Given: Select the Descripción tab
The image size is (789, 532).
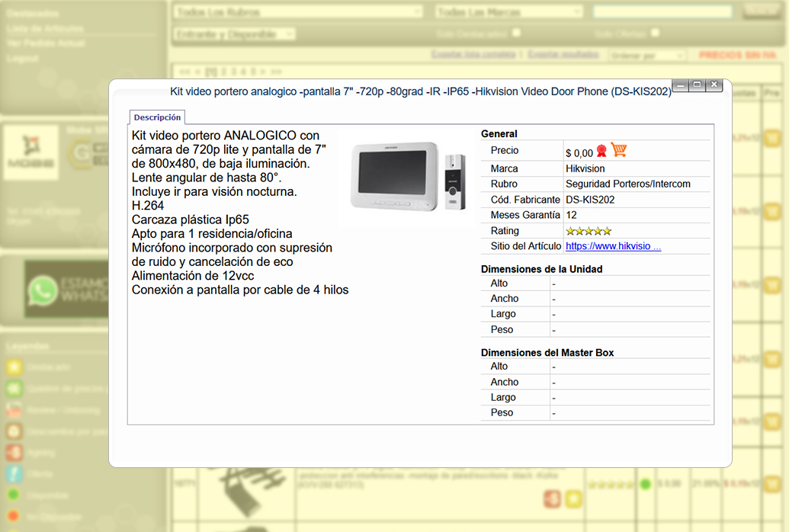Looking at the screenshot, I should click(x=157, y=117).
